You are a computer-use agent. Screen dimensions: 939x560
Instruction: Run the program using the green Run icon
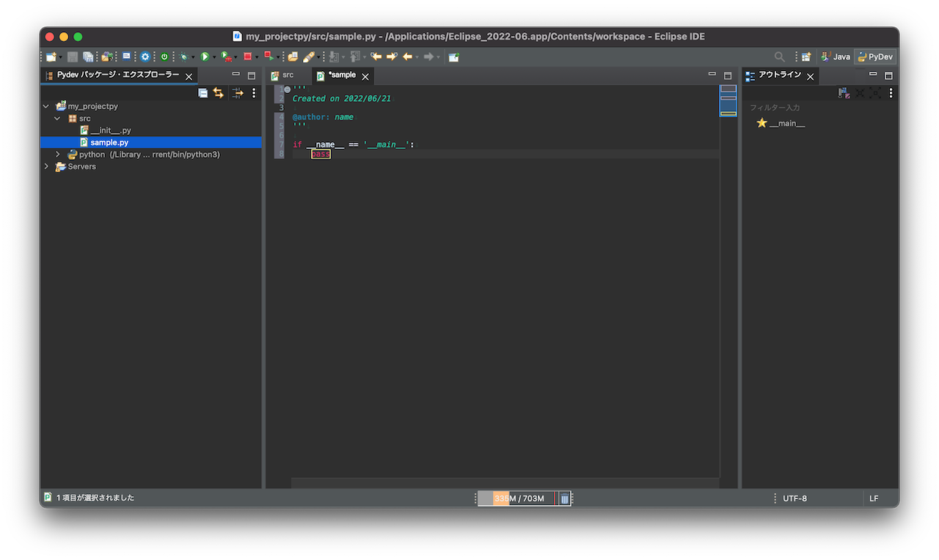[x=205, y=56]
